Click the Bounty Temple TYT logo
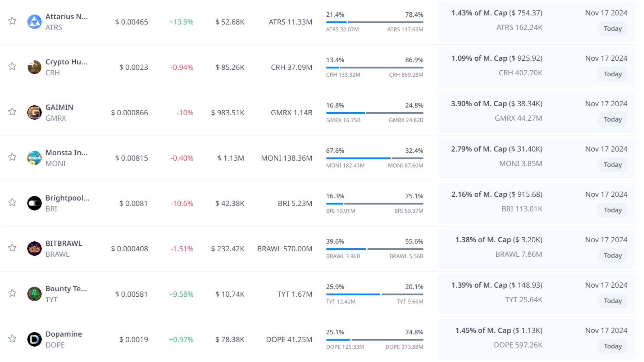Screen dimensions: 644x362 tap(34, 294)
